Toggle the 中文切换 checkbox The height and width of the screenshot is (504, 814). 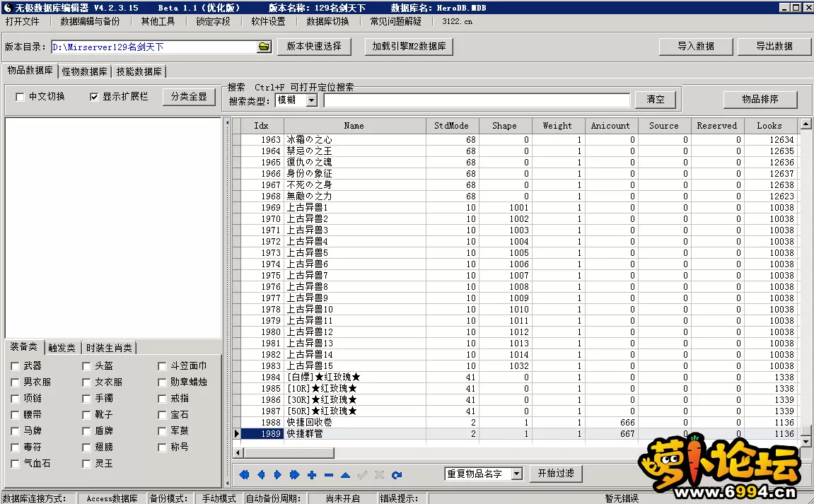pos(20,97)
